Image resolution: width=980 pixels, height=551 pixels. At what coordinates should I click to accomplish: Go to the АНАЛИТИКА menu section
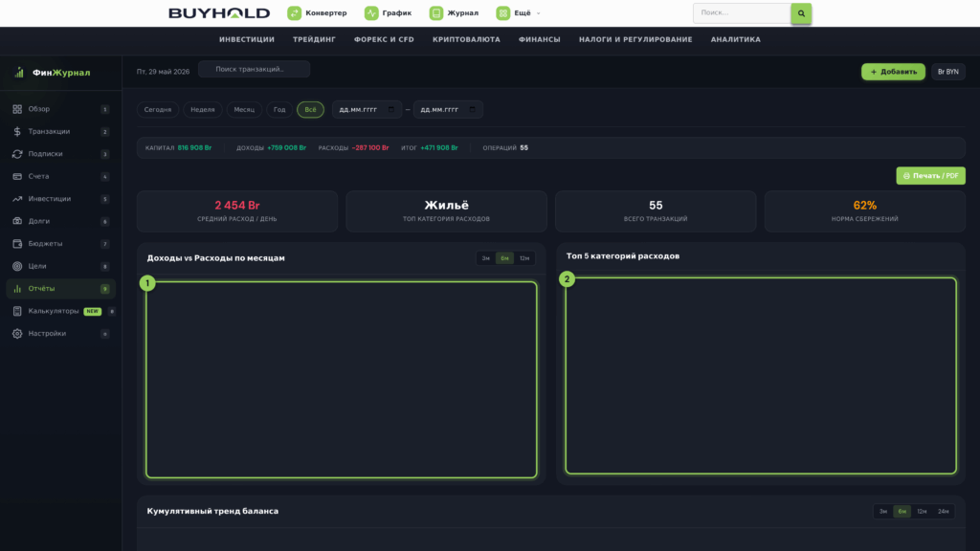pyautogui.click(x=736, y=39)
